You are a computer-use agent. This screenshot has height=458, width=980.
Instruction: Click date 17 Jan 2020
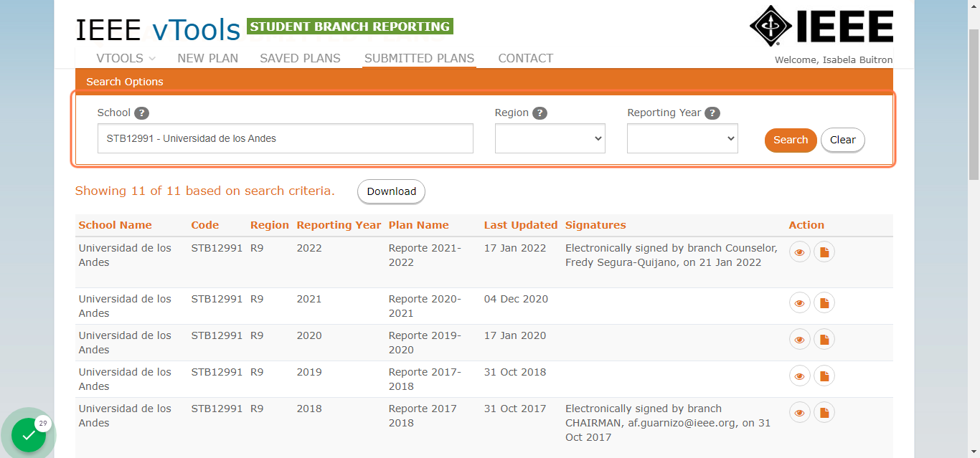tap(515, 335)
